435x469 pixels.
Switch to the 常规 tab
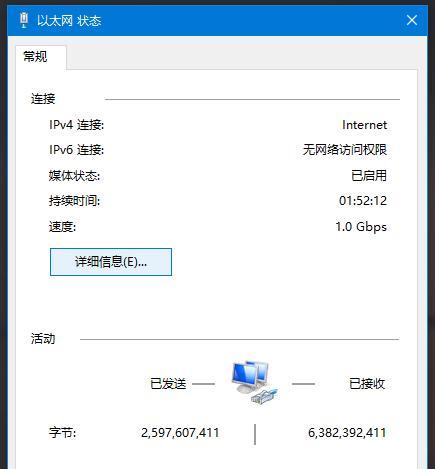tap(36, 56)
